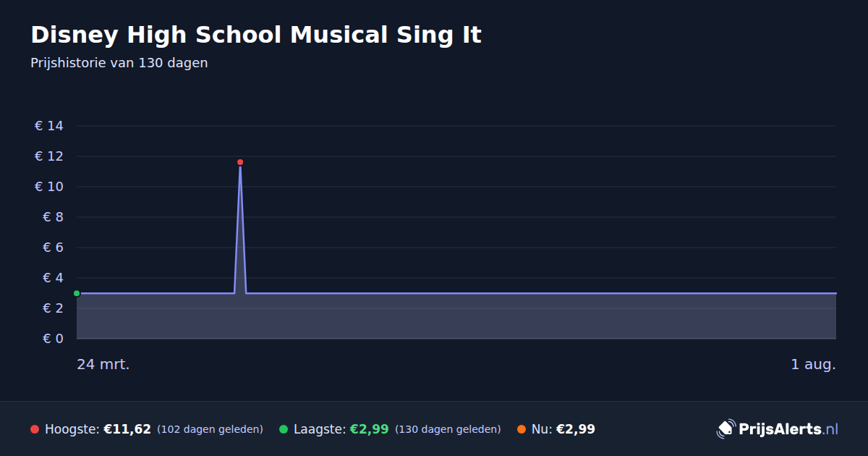
Task: Click the € 14 axis label
Action: [x=49, y=126]
